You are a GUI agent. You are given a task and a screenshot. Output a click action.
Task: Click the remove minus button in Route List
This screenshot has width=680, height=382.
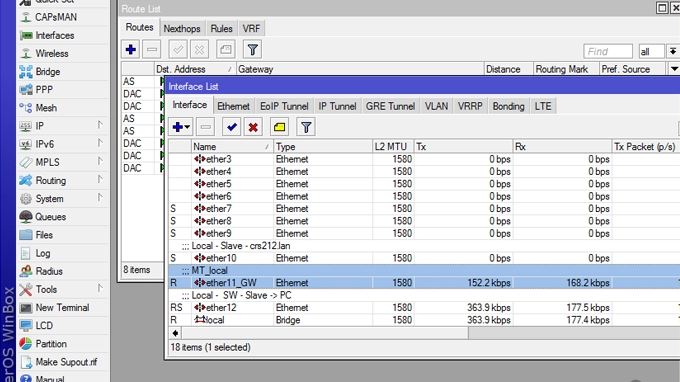[x=152, y=49]
